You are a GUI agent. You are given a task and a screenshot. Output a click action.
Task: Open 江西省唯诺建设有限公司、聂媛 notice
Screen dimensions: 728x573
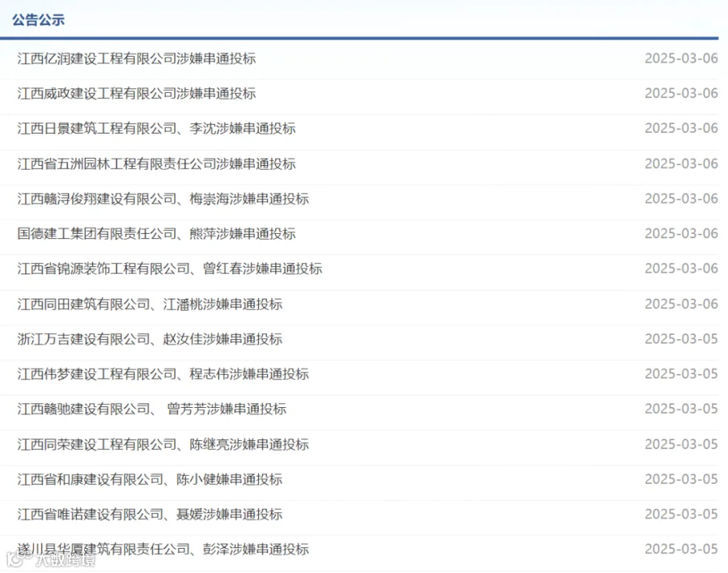coord(150,514)
